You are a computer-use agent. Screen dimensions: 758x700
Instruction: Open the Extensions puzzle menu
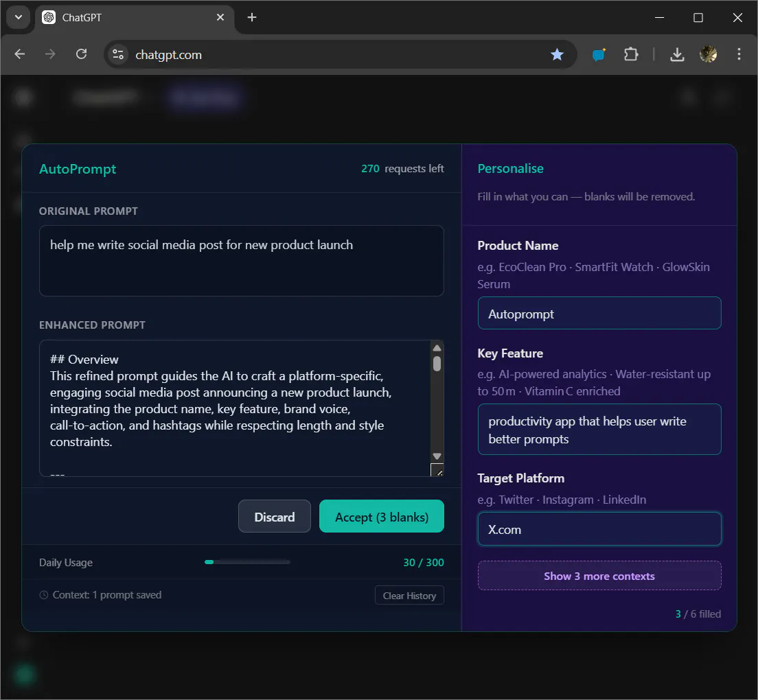click(631, 54)
